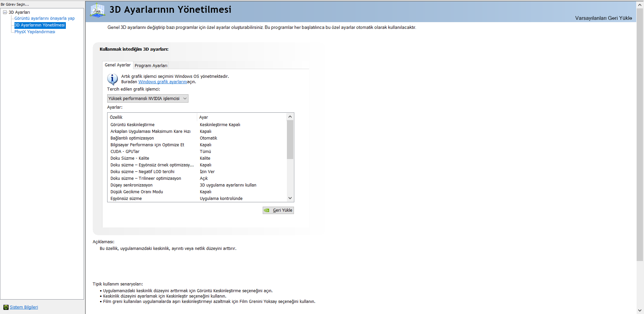Select Düşey senkronizasyon setting row
Viewport: 644px width, 314px height.
197,185
